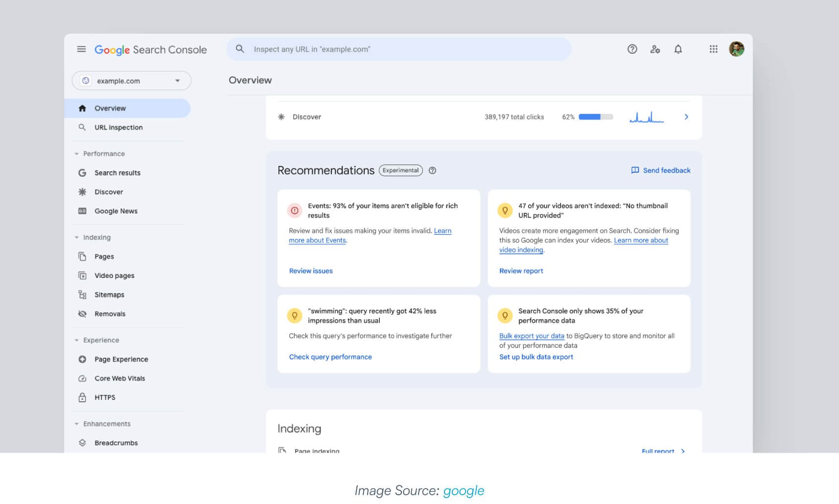Open the hamburger main menu
The height and width of the screenshot is (504, 839).
tap(81, 49)
